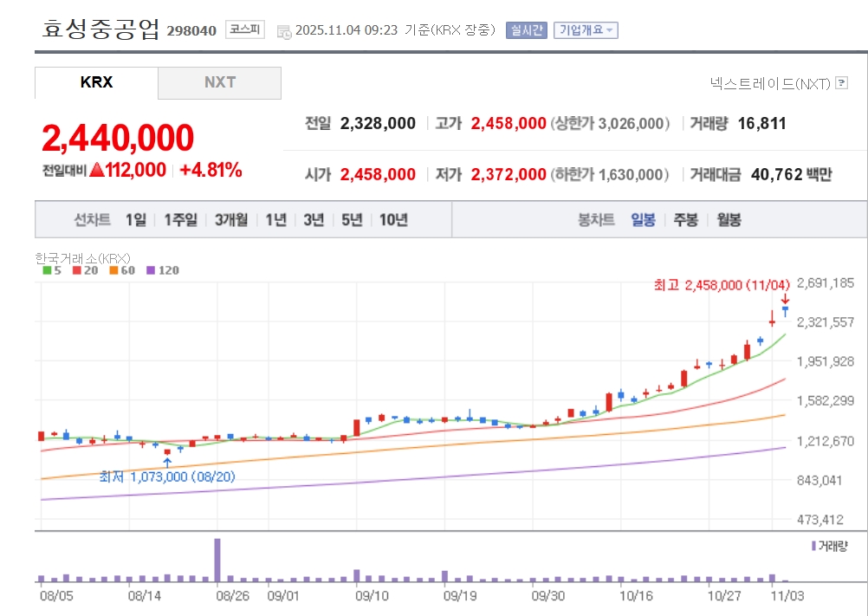Switch to the NXT tab
This screenshot has width=868, height=616.
click(220, 83)
